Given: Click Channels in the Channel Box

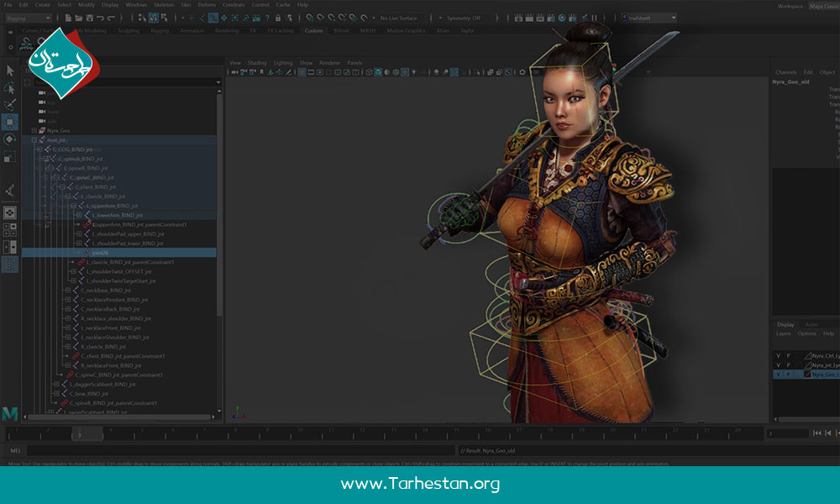Looking at the screenshot, I should [786, 72].
